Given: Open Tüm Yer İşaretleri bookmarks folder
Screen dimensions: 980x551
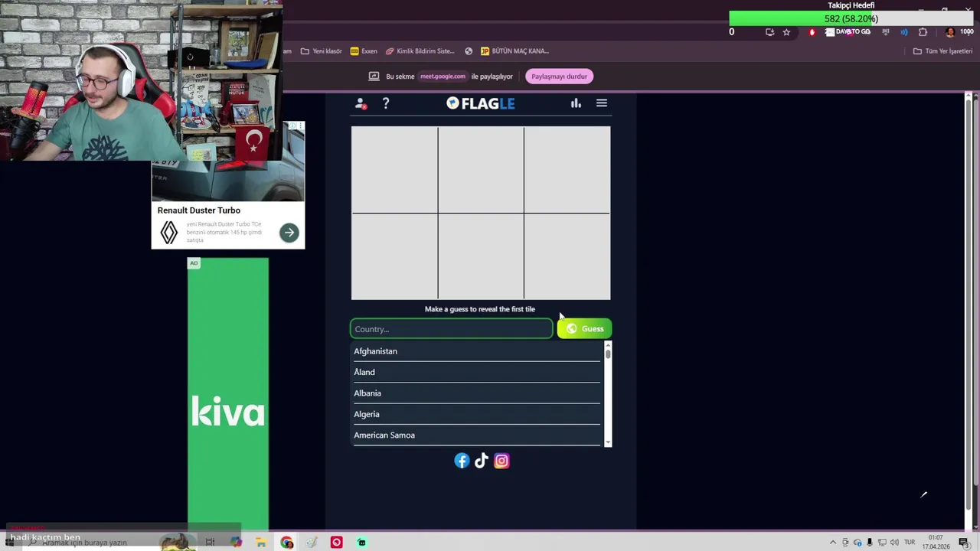Looking at the screenshot, I should pos(942,51).
